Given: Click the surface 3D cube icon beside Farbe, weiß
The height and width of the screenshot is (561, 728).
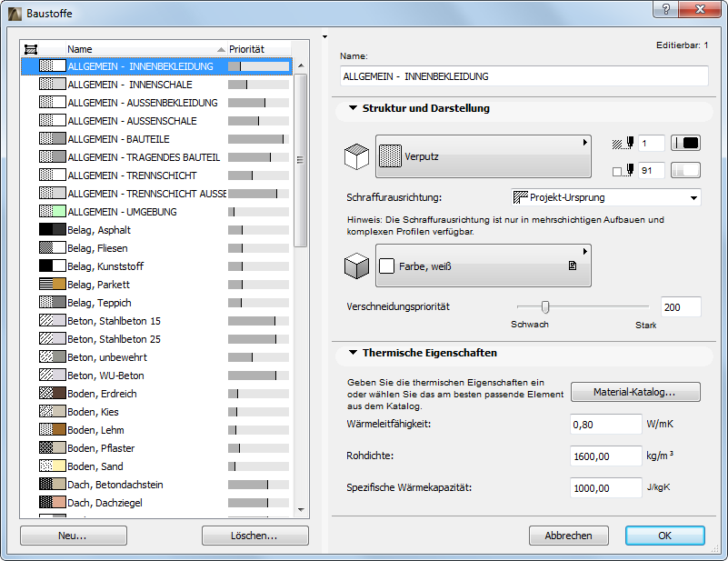Looking at the screenshot, I should pos(356,266).
